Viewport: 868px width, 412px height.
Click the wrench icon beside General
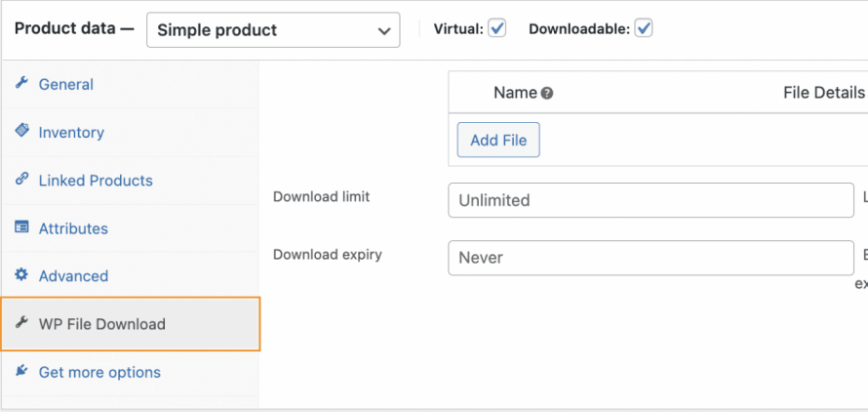(21, 84)
